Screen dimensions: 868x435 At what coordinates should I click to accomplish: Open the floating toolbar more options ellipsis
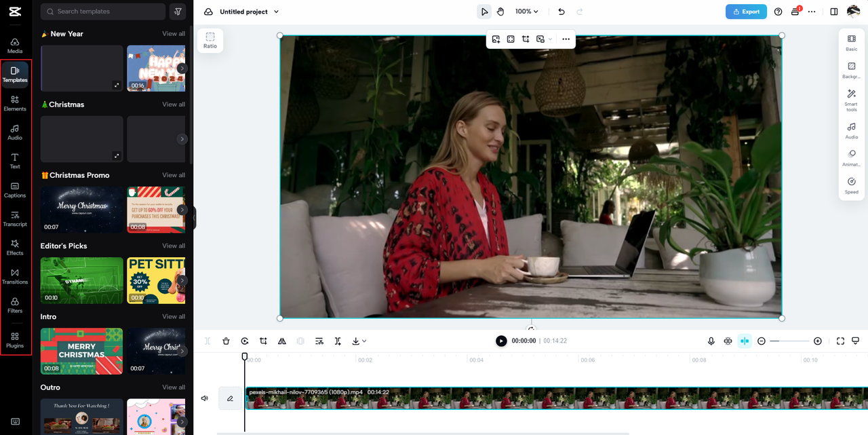click(x=566, y=39)
